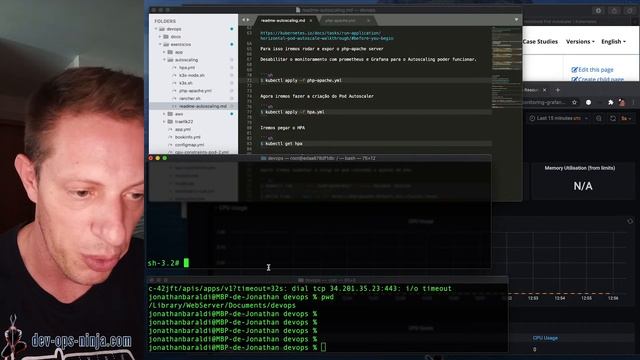The height and width of the screenshot is (360, 640).
Task: Collapse the exercicios folder
Action: pyautogui.click(x=160, y=44)
